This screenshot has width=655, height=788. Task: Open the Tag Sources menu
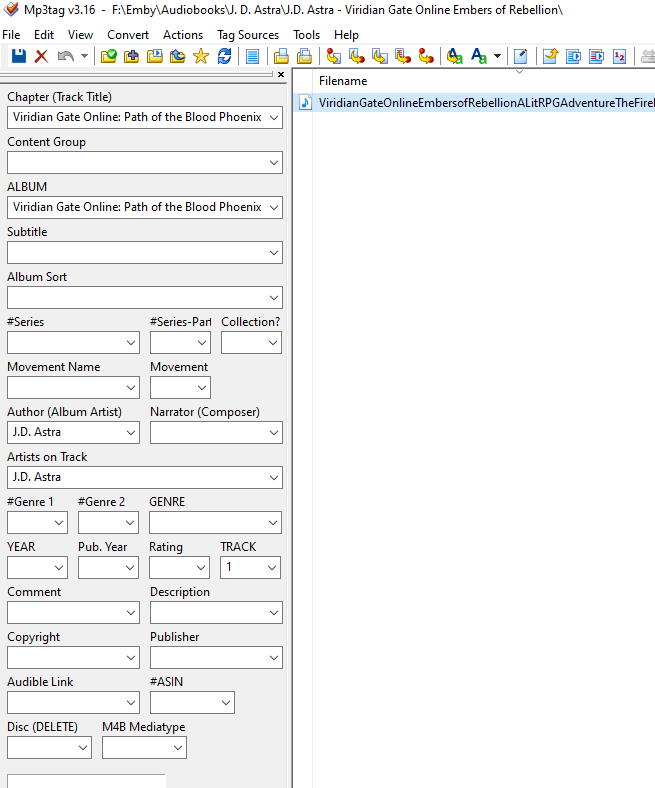point(248,35)
